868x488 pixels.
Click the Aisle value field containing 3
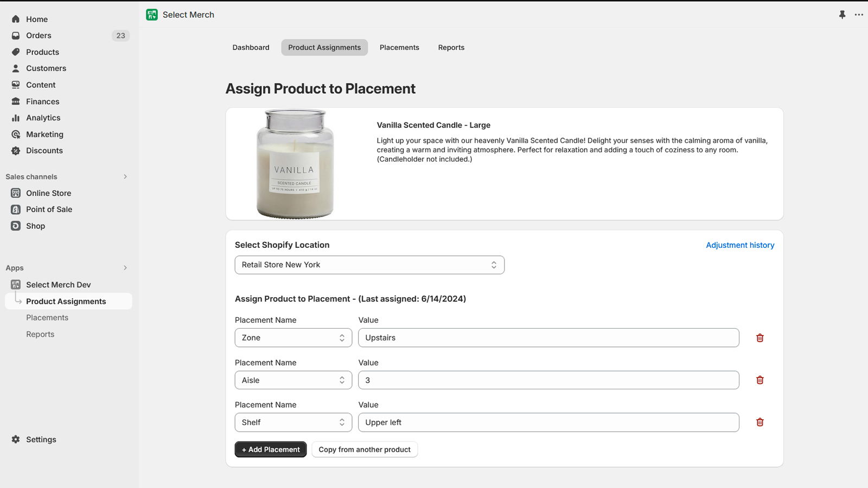(548, 380)
